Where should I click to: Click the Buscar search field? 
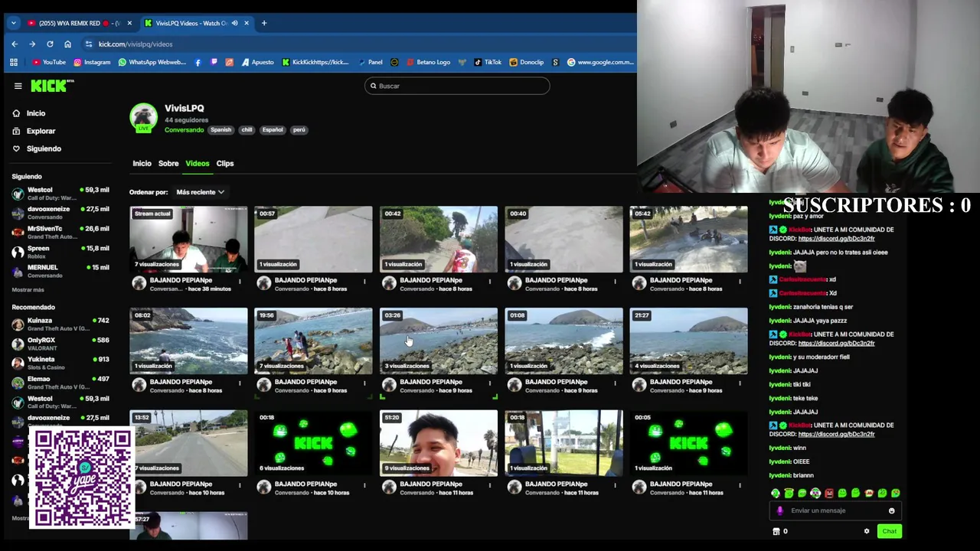(457, 86)
